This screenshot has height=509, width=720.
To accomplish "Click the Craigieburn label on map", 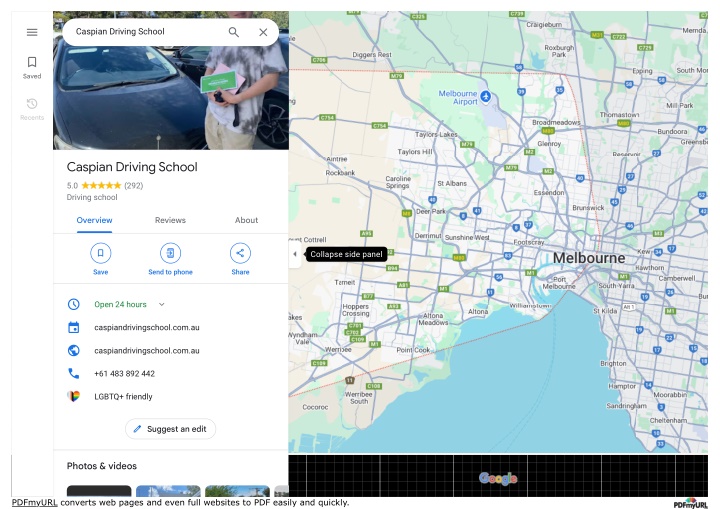I will coord(544,24).
